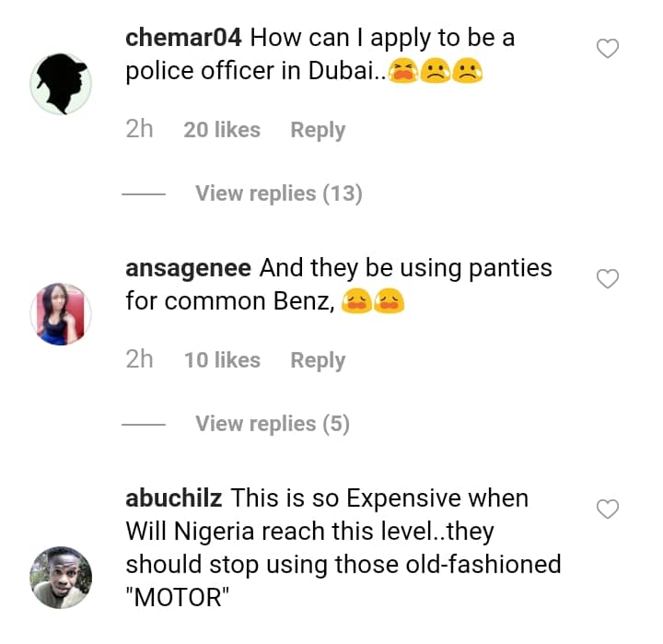Screen dimensions: 663x644
Task: Open chemar04's profile picture
Action: click(62, 84)
